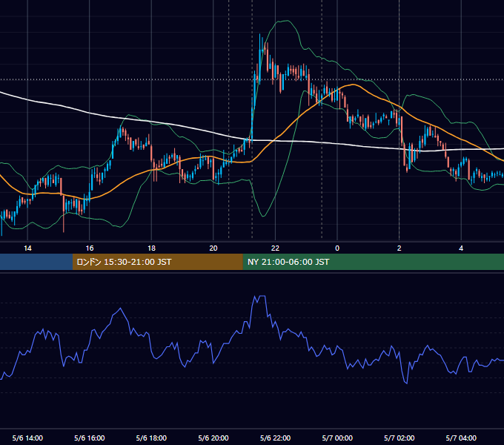504x445 pixels.
Task: Click the 5/6 14:00 date label
Action: click(27, 438)
